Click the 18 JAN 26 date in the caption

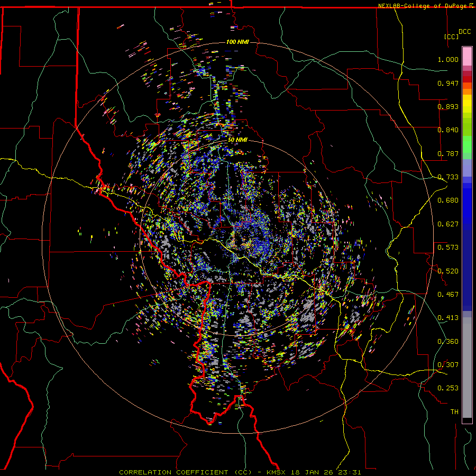[x=312, y=472]
